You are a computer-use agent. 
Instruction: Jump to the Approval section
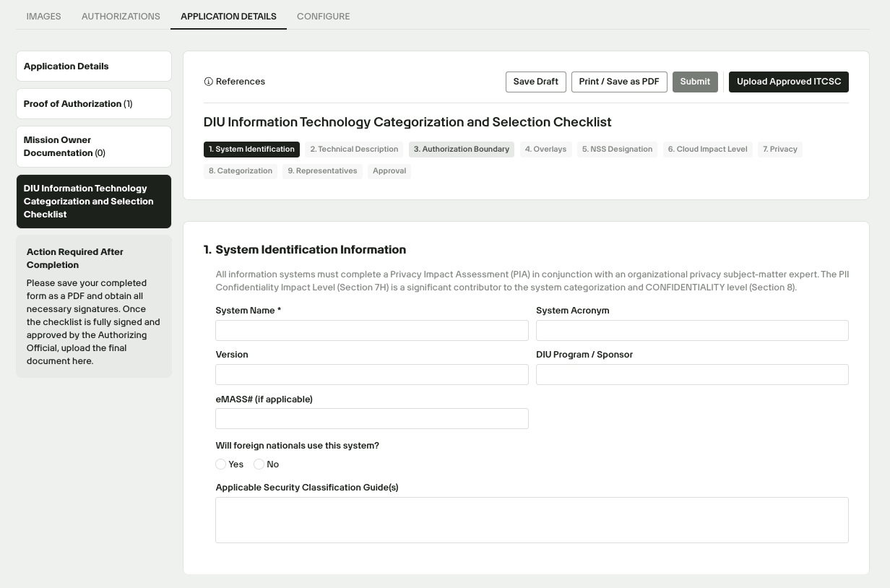pos(389,171)
